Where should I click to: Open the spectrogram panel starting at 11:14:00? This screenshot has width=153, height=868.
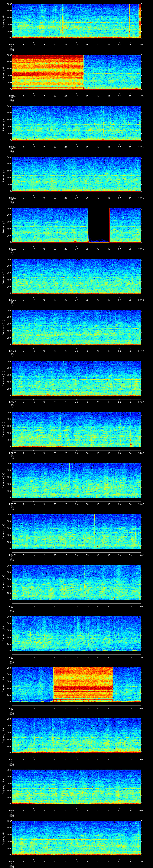tap(76, 21)
